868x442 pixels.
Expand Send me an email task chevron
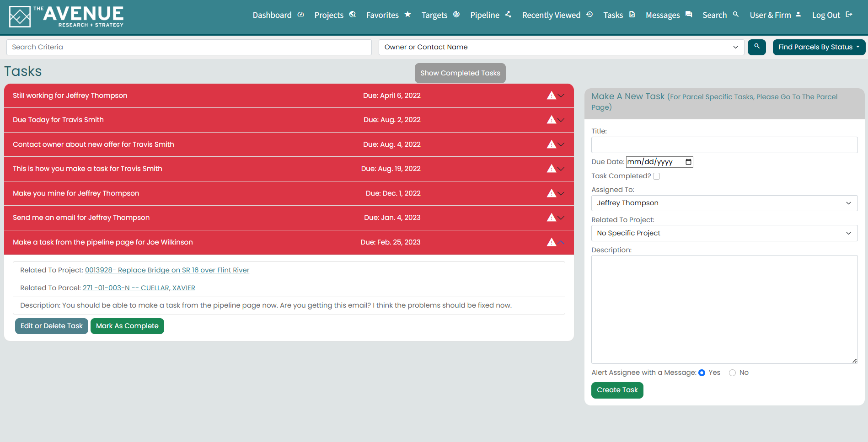point(561,218)
